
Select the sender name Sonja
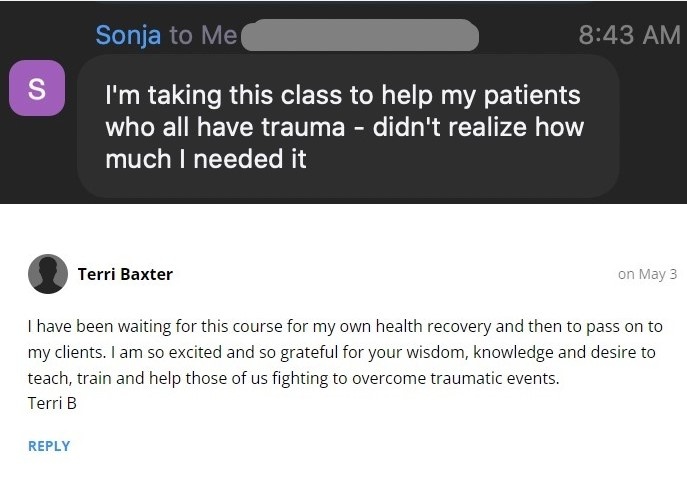pos(129,35)
